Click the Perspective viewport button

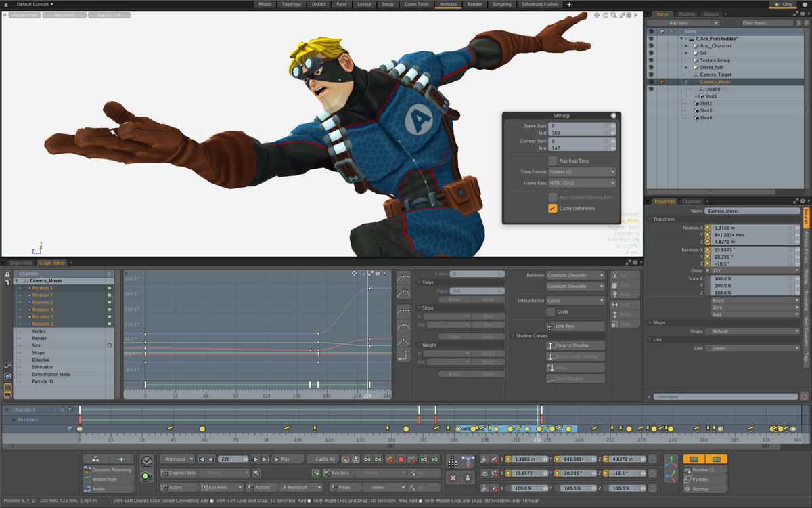(x=24, y=15)
